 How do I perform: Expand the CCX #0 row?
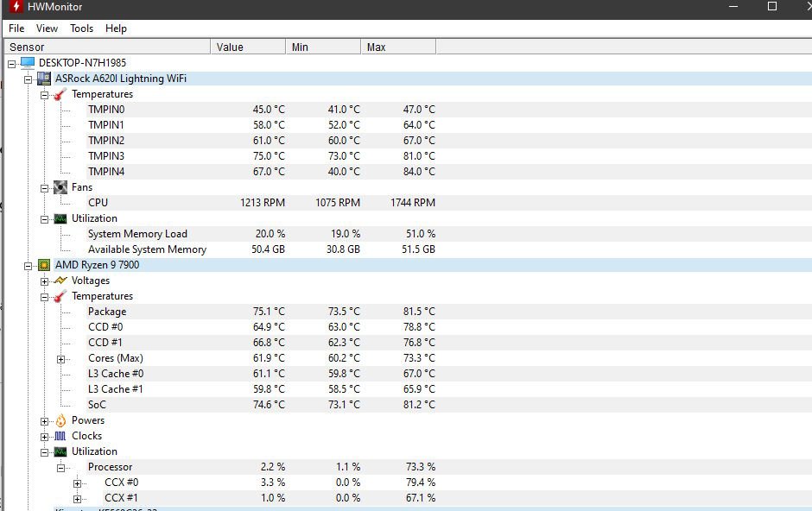[77, 483]
